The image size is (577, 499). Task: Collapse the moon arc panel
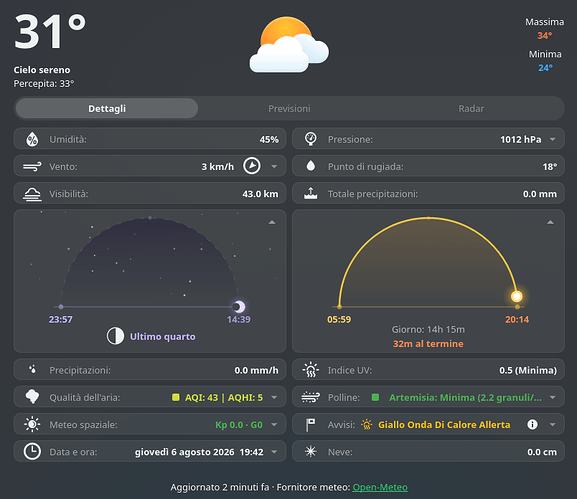pos(272,222)
